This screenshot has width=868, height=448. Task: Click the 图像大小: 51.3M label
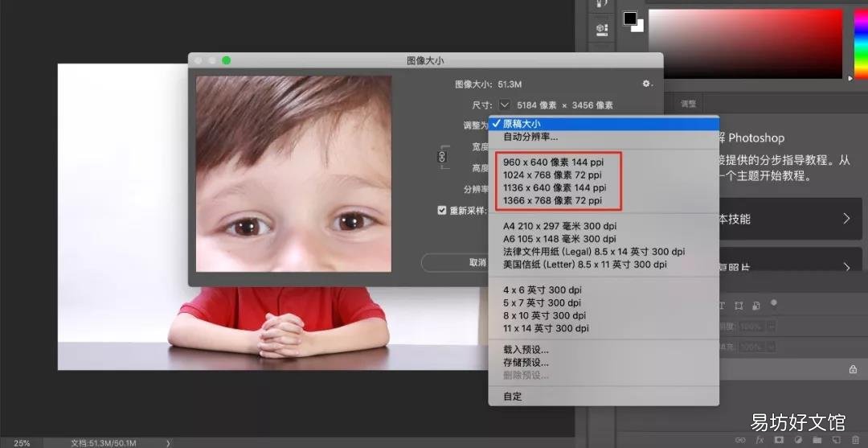click(489, 84)
